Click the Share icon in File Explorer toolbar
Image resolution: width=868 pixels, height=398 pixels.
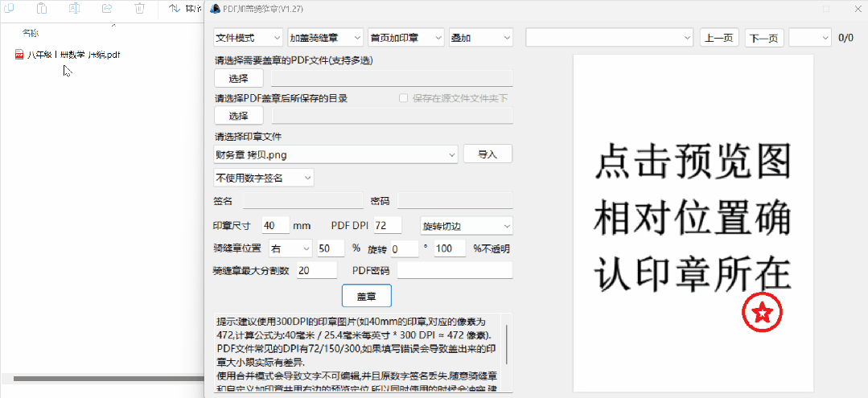coord(107,8)
